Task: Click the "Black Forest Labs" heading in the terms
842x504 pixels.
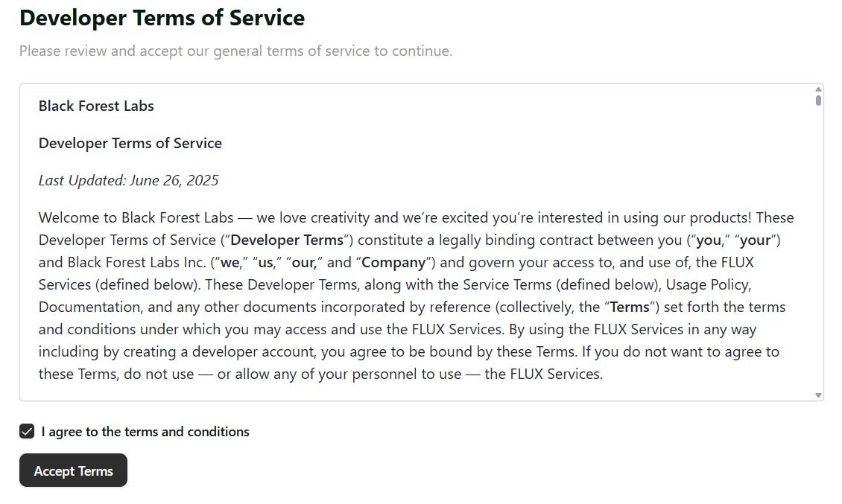Action: click(96, 106)
